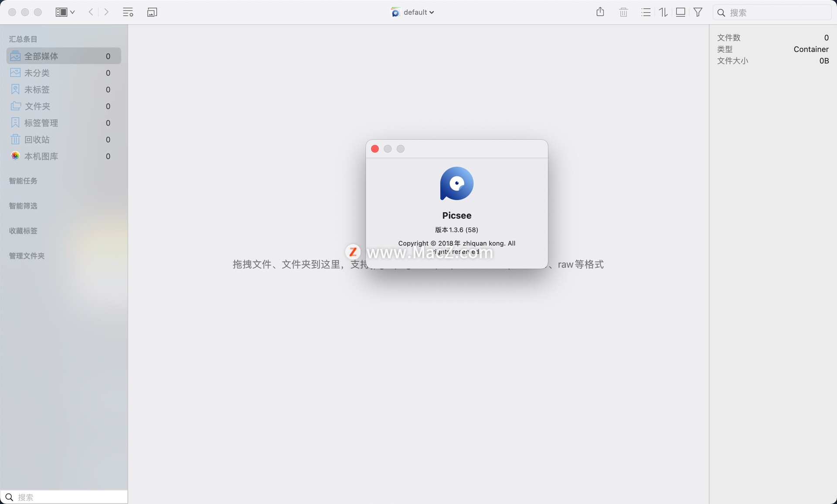This screenshot has height=504, width=837.
Task: Click the Copyright 2018 zhiquan kong text
Action: point(456,247)
